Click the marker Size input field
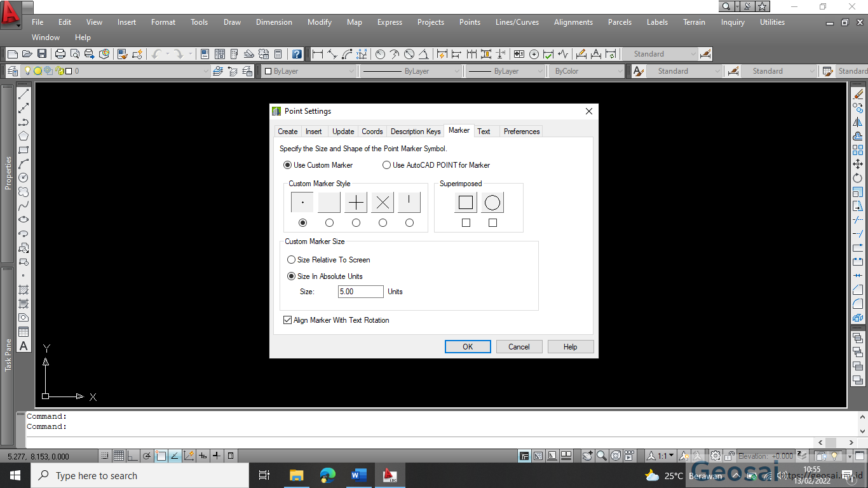 (360, 292)
